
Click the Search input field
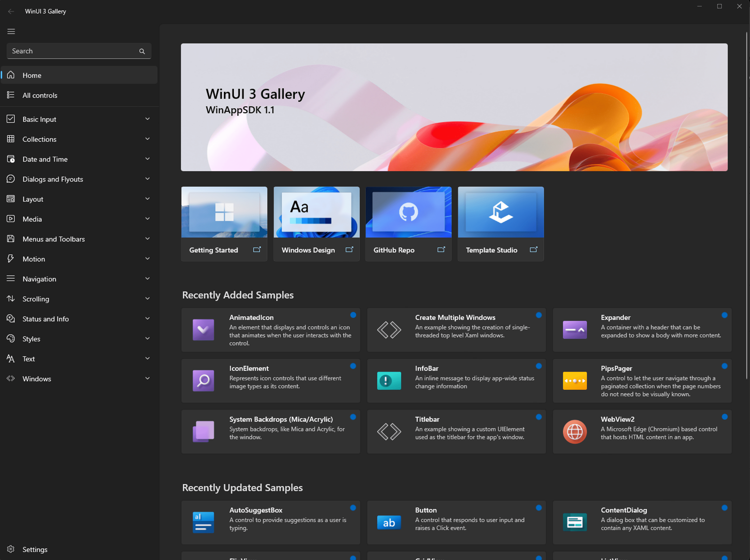[x=71, y=51]
